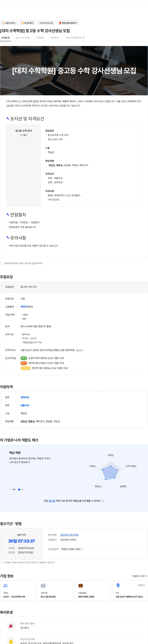Click the 설립 25년차 badge
This screenshot has height=644, width=148.
pyautogui.click(x=8, y=23)
